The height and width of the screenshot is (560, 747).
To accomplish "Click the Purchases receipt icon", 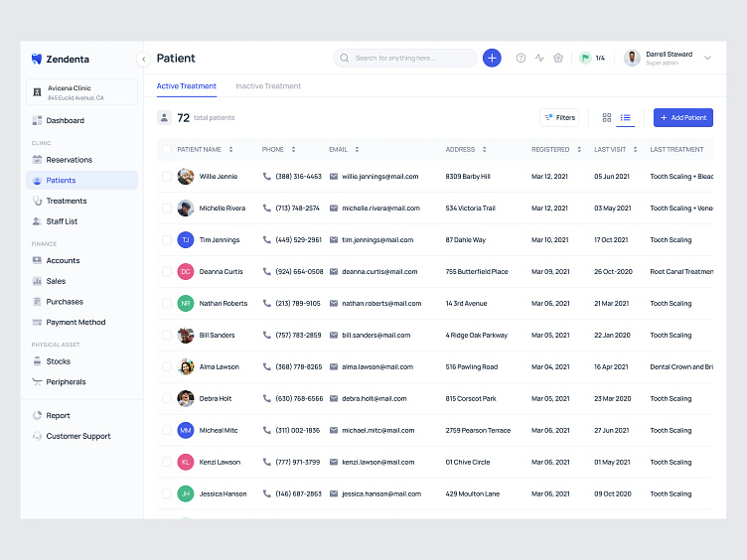I will pyautogui.click(x=37, y=302).
